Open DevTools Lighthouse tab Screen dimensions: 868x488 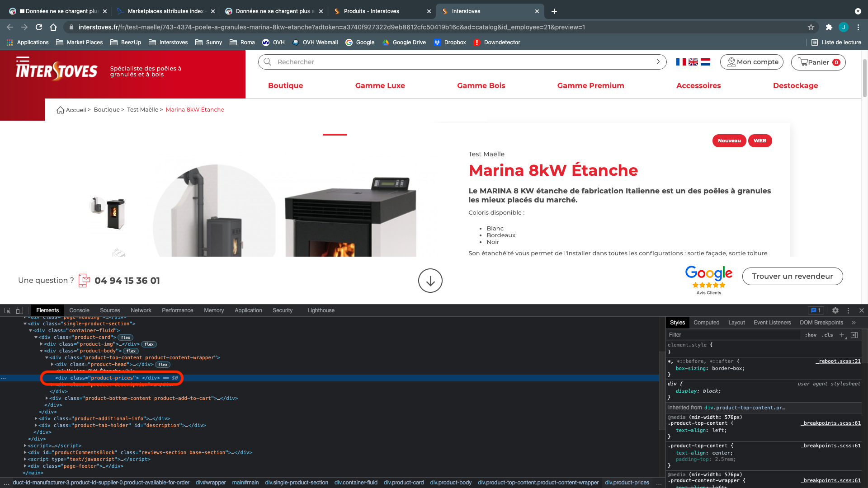coord(321,310)
